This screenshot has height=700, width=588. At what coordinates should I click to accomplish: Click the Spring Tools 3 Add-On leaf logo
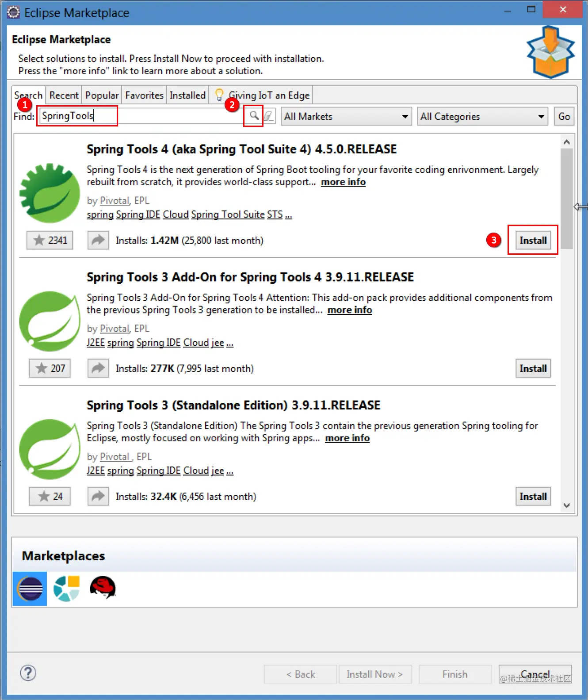coord(50,321)
